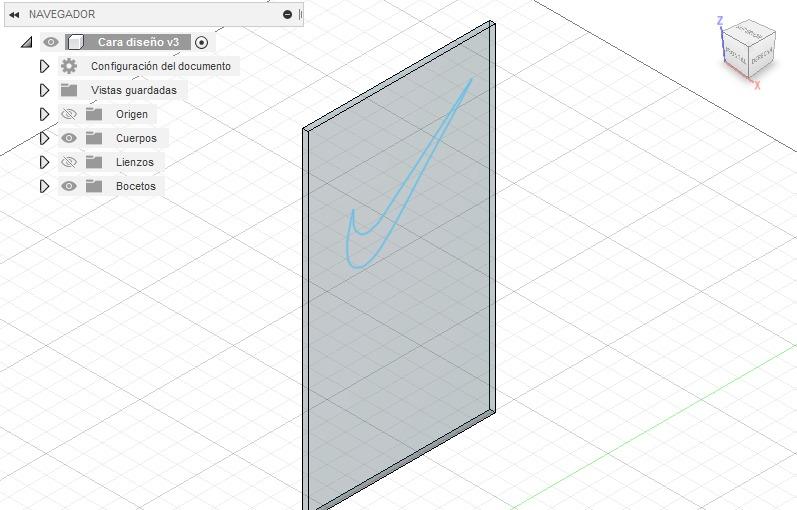Collapse the Cara diseño v3 root node

pyautogui.click(x=26, y=42)
